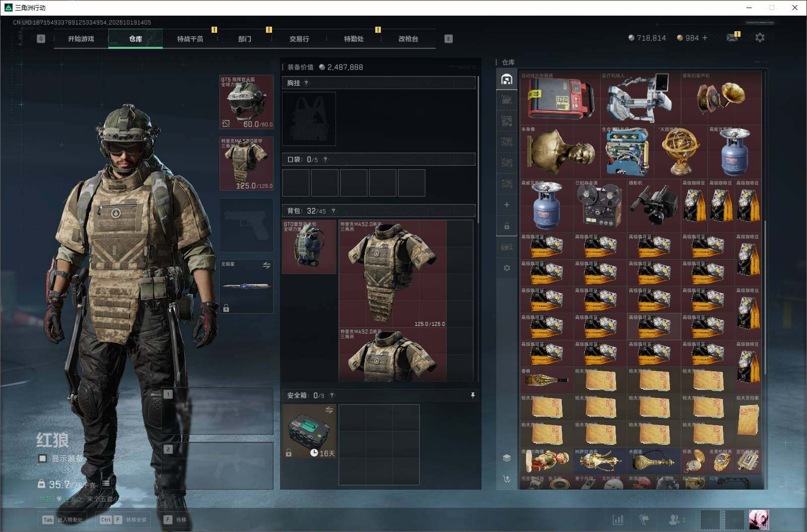
Task: Click the sort and organize warehouse icon
Action: (x=507, y=479)
